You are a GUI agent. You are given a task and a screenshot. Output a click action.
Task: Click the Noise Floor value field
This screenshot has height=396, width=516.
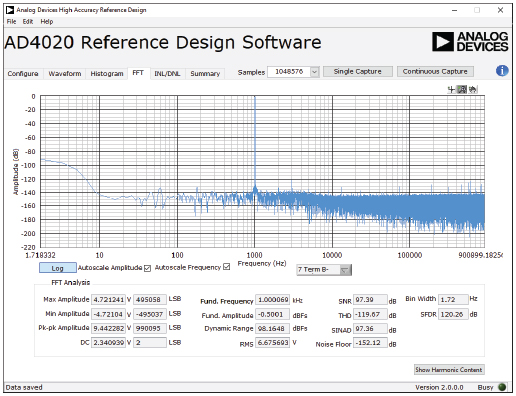click(370, 343)
